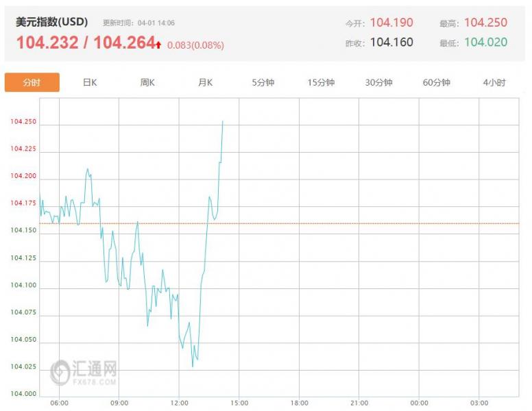Choose the 30分钟 interval tab
Image resolution: width=532 pixels, height=411 pixels.
click(x=378, y=83)
